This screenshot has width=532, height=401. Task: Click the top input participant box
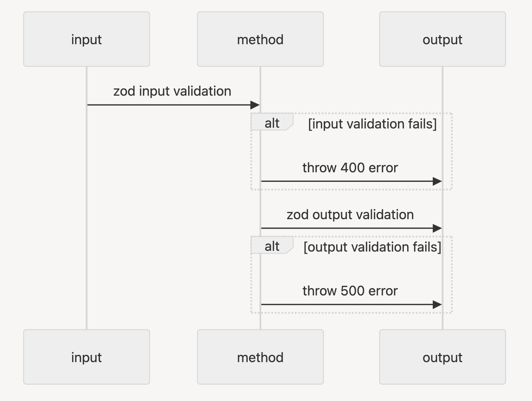coord(87,39)
